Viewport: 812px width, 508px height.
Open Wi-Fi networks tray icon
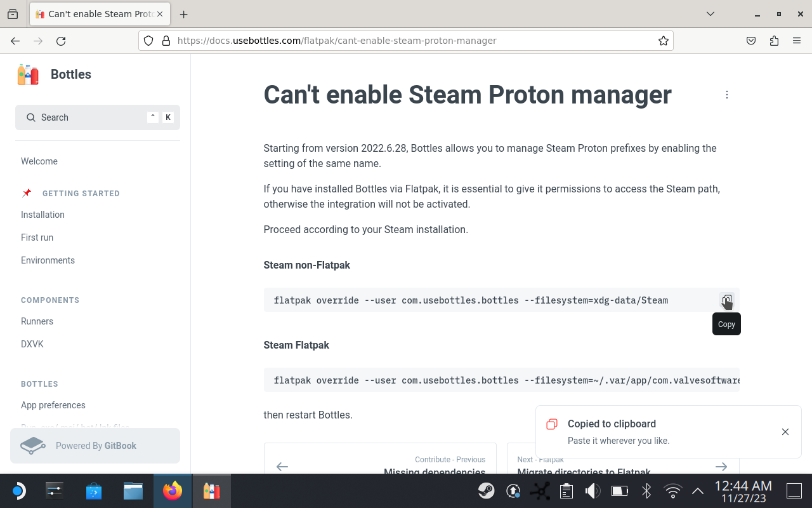coord(673,491)
